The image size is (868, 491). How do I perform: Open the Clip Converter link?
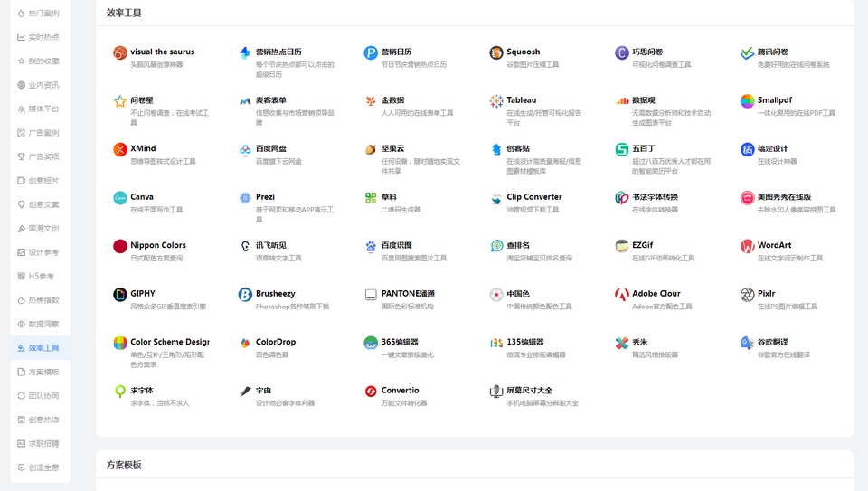tap(534, 196)
